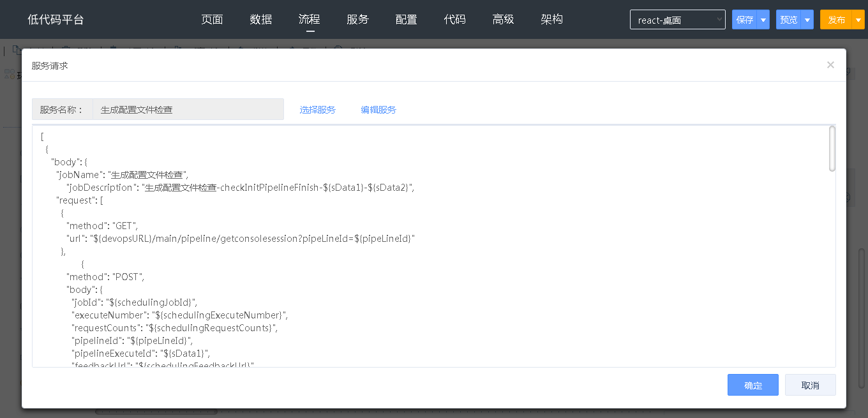This screenshot has width=868, height=418.
Task: Open the 配置 menu tab
Action: tap(407, 19)
